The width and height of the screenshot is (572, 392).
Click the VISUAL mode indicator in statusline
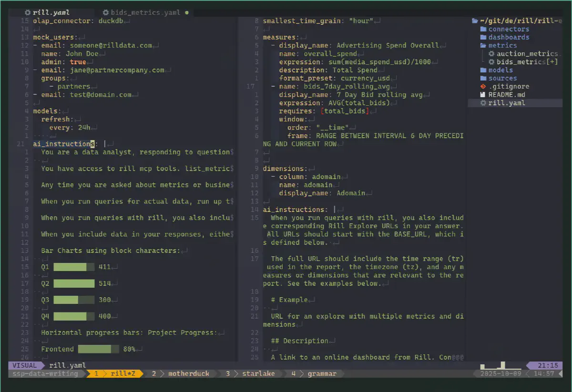(25, 366)
